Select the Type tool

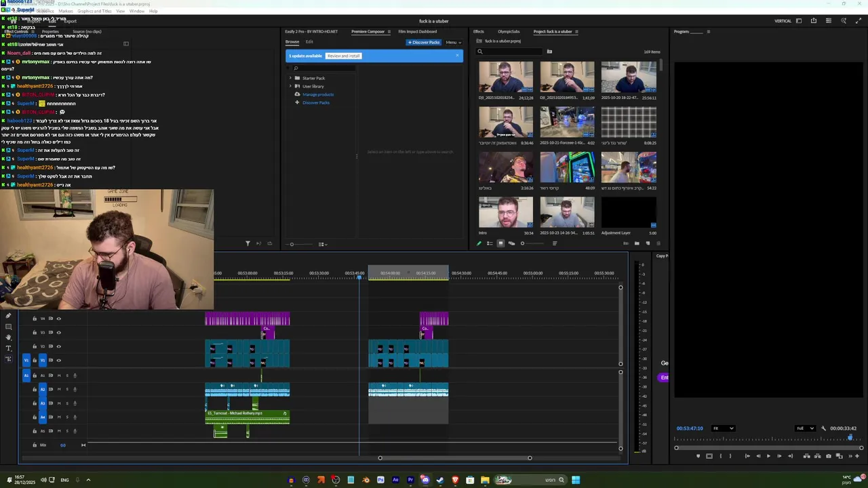(8, 348)
